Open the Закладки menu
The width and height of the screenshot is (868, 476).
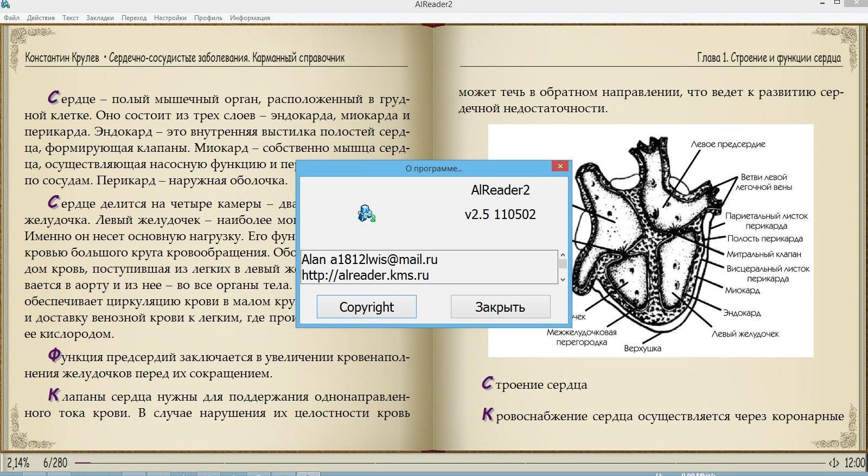pos(100,18)
